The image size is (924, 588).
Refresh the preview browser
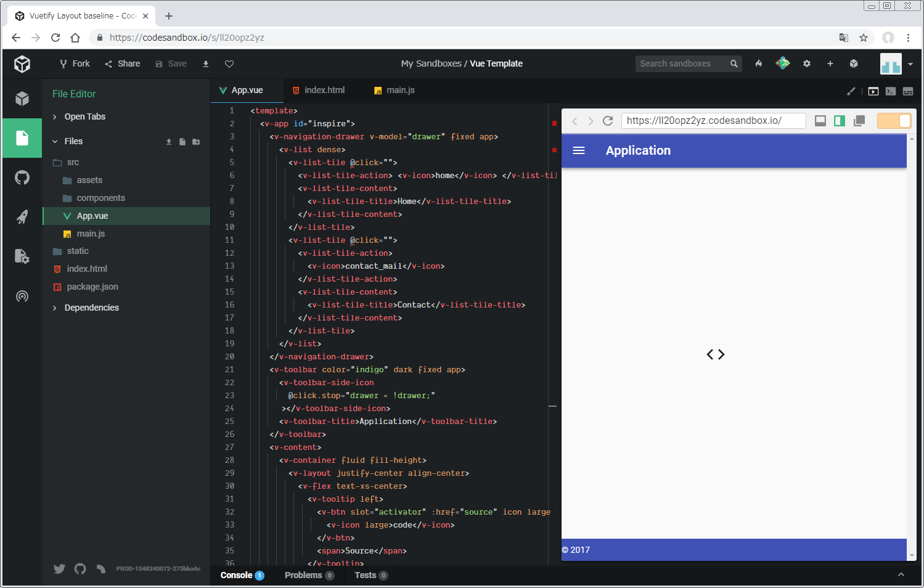click(x=608, y=121)
